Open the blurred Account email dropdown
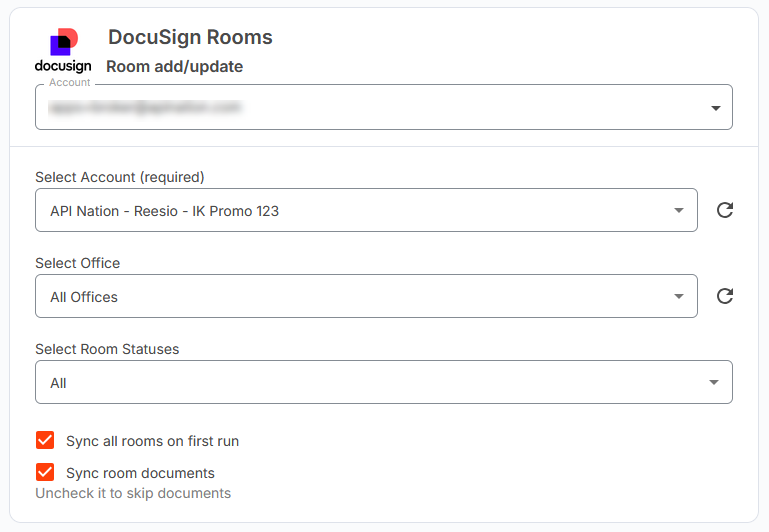Image resolution: width=769 pixels, height=532 pixels. tap(370, 107)
